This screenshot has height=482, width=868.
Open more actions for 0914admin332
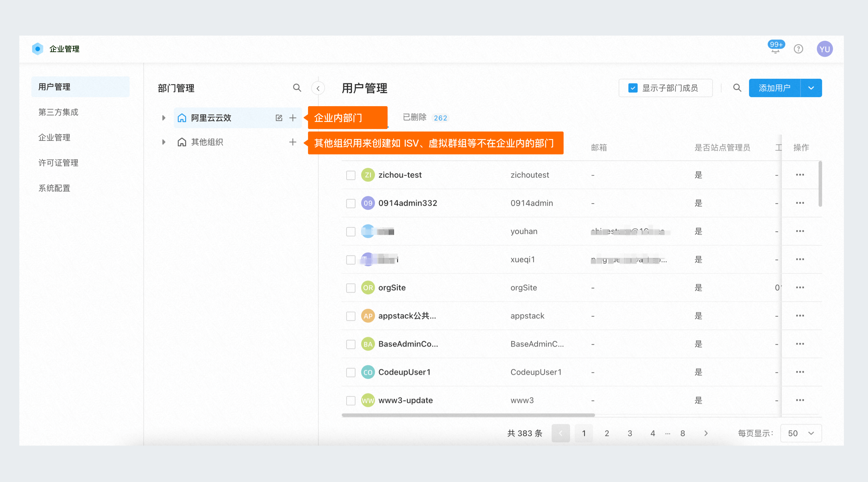800,203
